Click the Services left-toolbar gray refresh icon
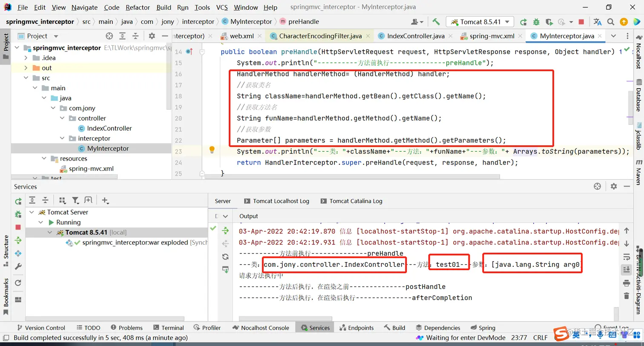 click(18, 283)
